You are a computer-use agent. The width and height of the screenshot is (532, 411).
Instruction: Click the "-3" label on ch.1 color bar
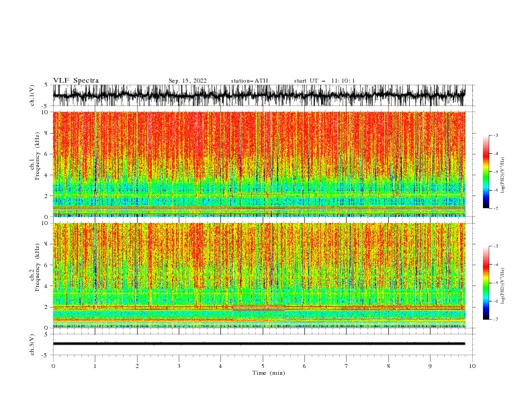(x=495, y=135)
